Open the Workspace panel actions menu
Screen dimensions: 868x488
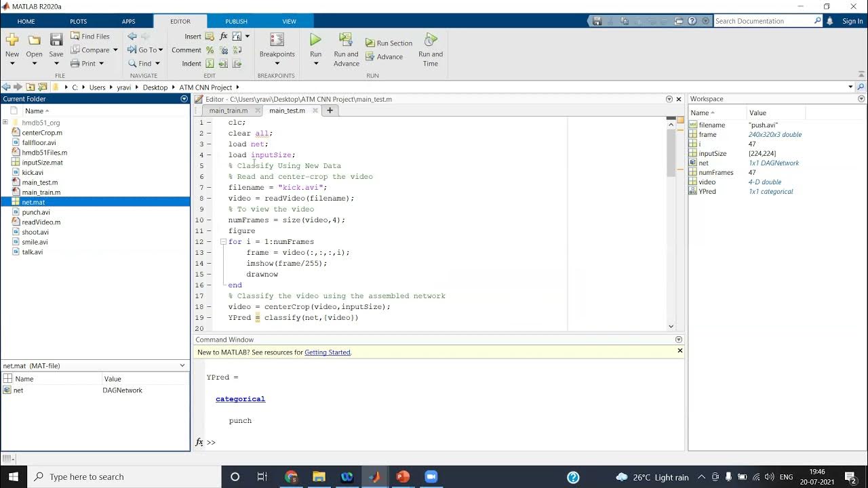[x=861, y=99]
